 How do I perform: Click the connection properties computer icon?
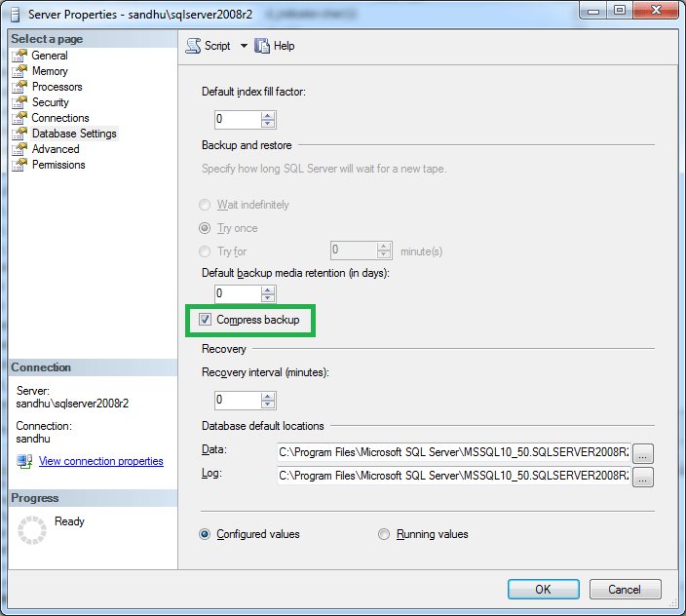coord(24,461)
